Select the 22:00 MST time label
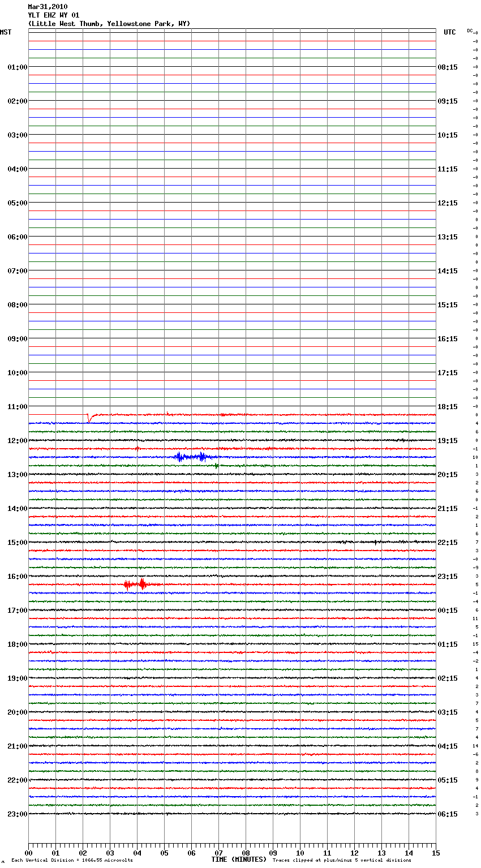Image resolution: width=481 pixels, height=868 pixels. click(x=18, y=780)
